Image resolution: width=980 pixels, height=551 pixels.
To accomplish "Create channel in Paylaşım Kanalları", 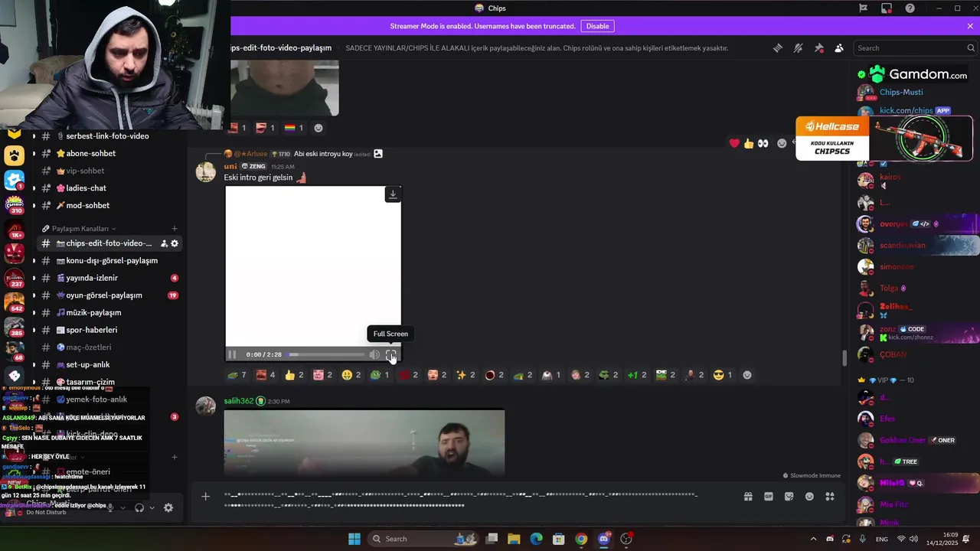I will (x=175, y=229).
